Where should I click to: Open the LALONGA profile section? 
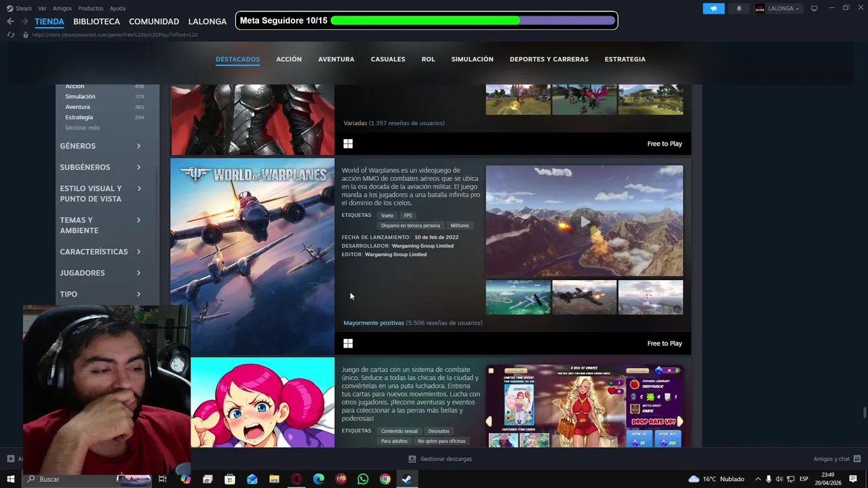point(208,21)
